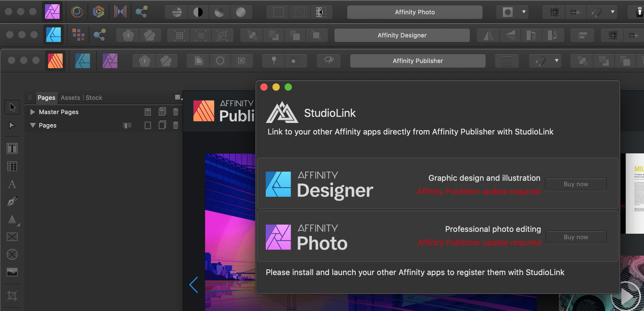Click Photo Persona icon in Affinity Photo toolbar
This screenshot has height=311, width=644.
pos(52,12)
